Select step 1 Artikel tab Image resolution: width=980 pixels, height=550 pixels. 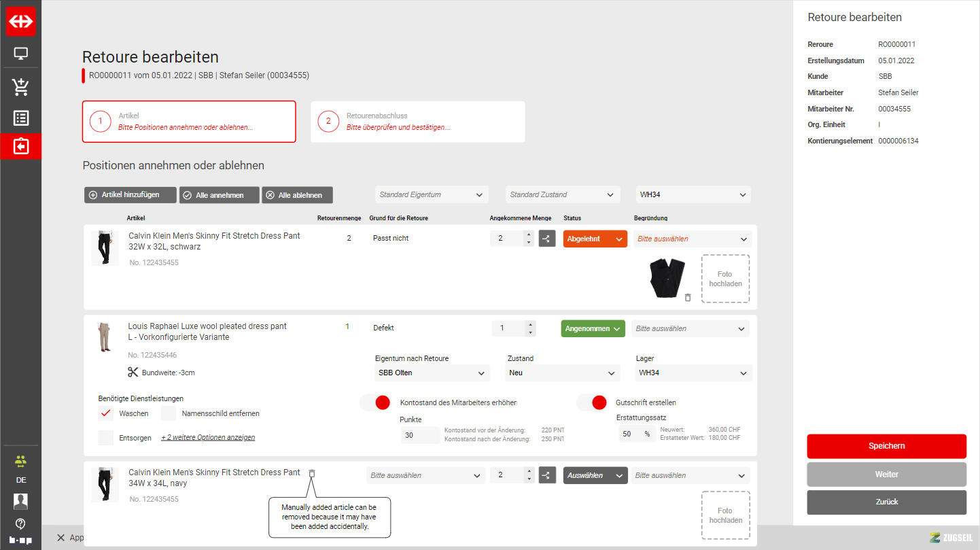[x=189, y=122]
